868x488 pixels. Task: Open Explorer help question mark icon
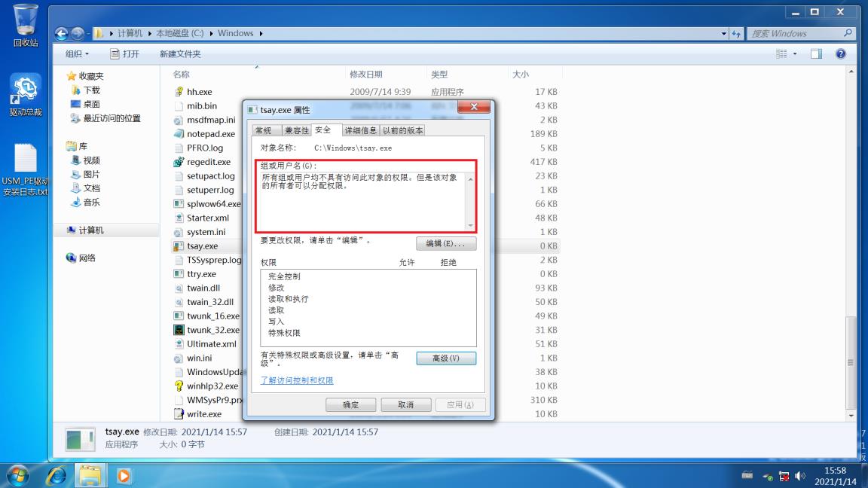click(840, 53)
